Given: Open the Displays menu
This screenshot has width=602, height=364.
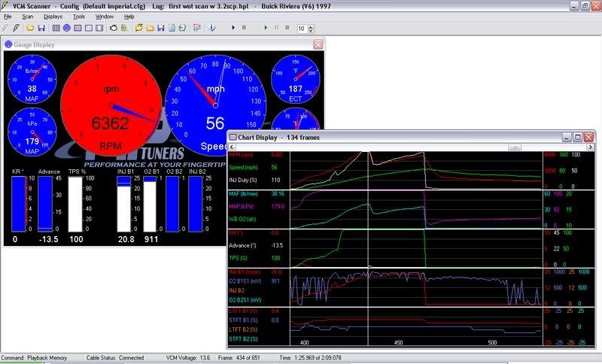Looking at the screenshot, I should [53, 17].
